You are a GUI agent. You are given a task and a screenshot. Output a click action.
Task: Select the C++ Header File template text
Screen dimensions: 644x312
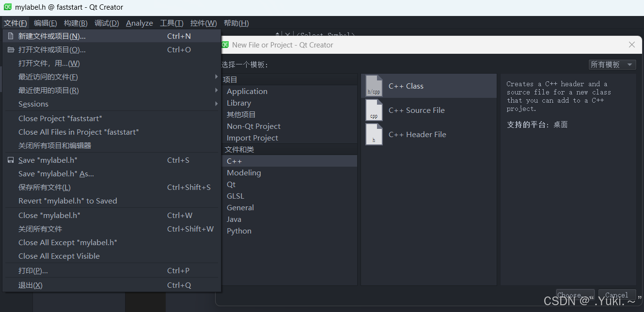(417, 135)
